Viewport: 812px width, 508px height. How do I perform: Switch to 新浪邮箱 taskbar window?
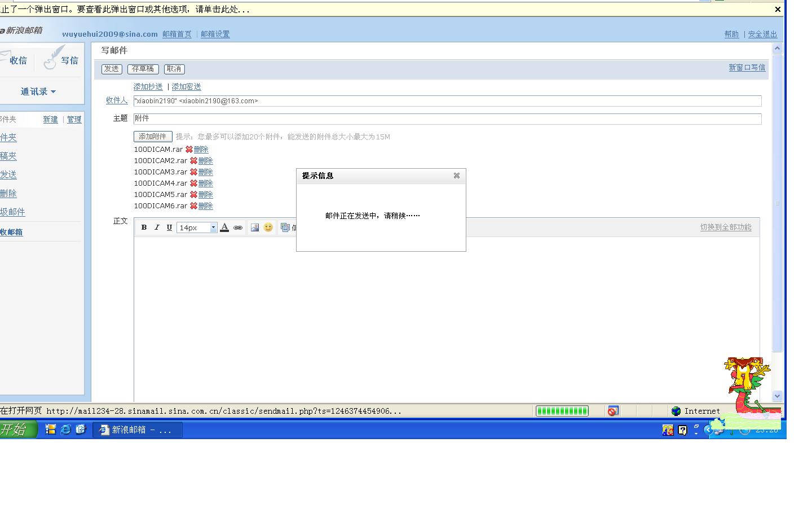tap(138, 430)
